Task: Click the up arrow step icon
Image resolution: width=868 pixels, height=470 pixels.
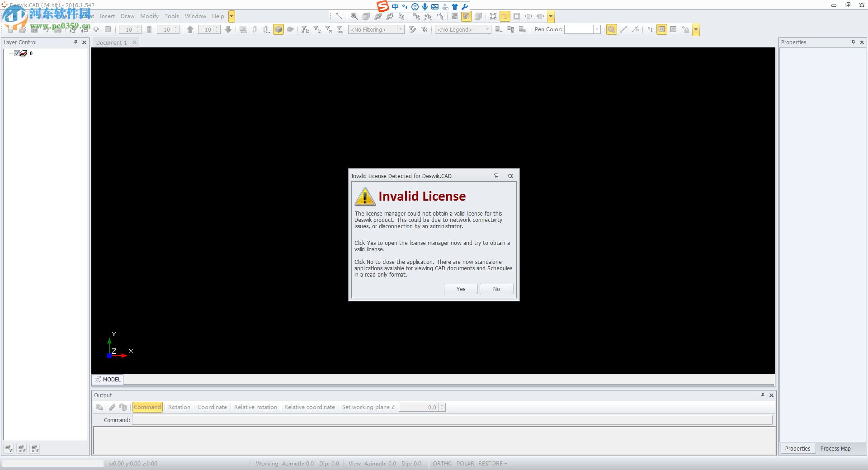Action: click(x=190, y=29)
